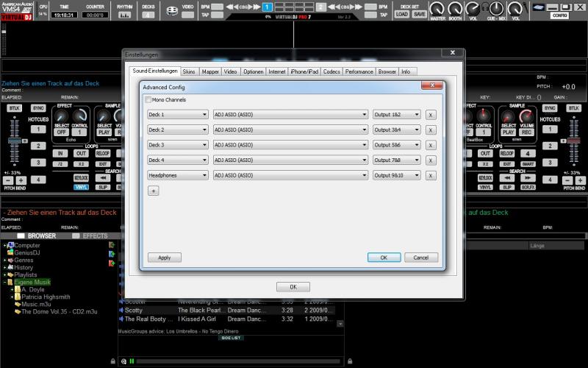Click the green folder icon beside Computer row

112,245
